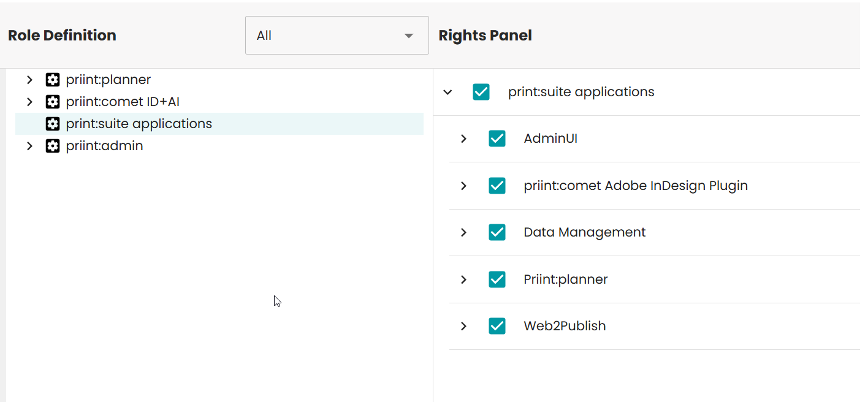Uncheck the AdminUI checkbox

[x=497, y=138]
